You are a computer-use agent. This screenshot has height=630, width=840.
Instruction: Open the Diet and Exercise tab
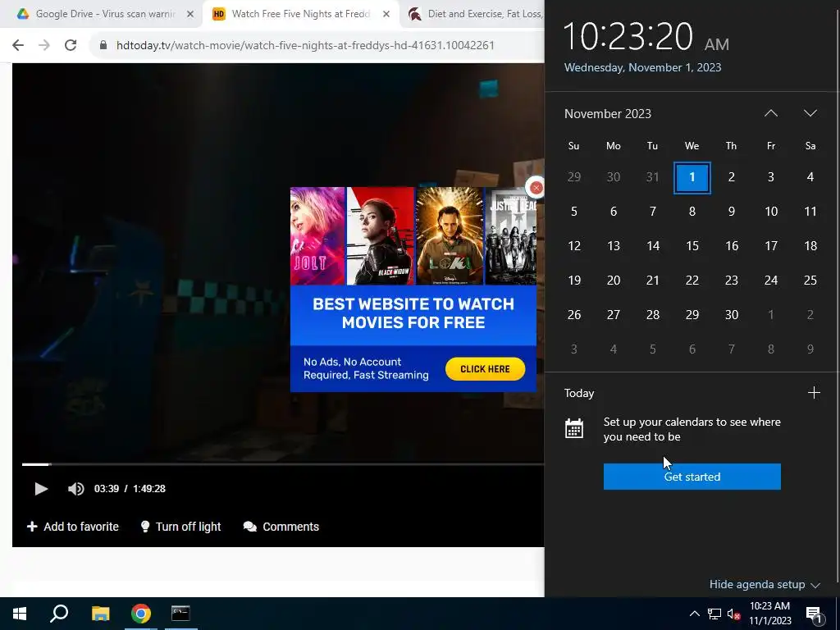(474, 14)
